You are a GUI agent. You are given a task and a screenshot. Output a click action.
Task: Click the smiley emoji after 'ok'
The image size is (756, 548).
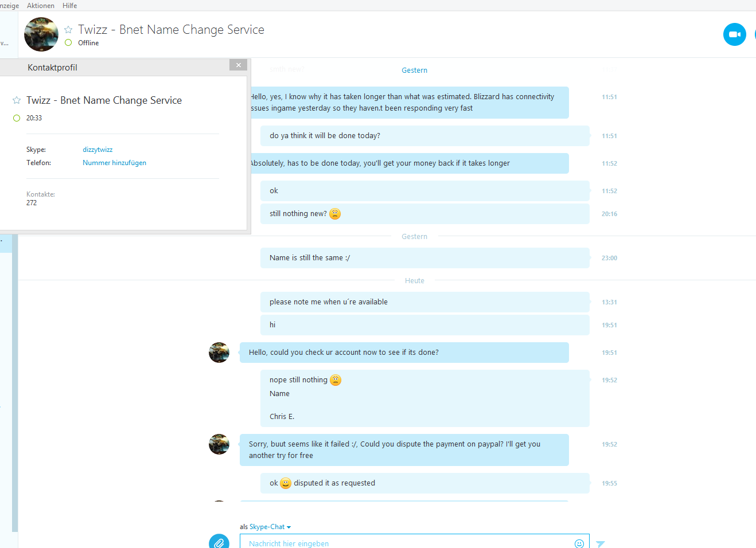click(286, 483)
